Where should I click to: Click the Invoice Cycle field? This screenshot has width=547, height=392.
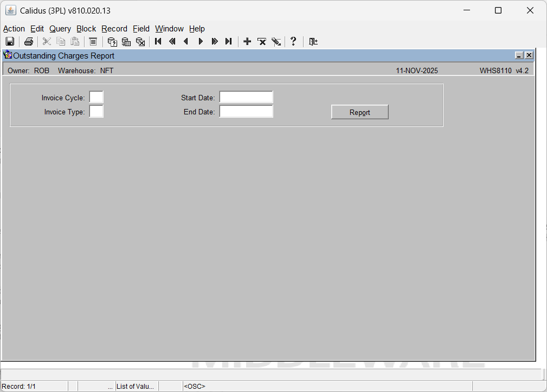(x=96, y=98)
